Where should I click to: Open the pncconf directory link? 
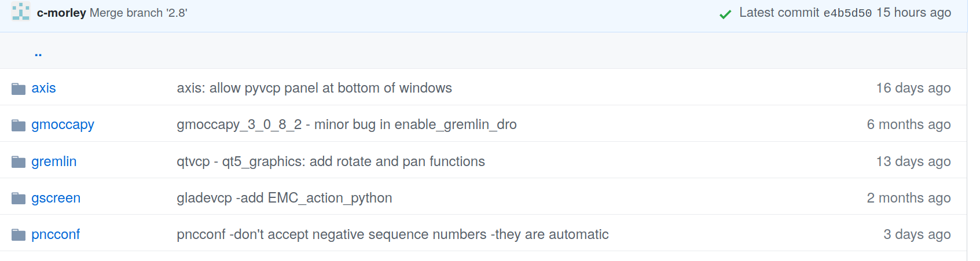tap(56, 234)
